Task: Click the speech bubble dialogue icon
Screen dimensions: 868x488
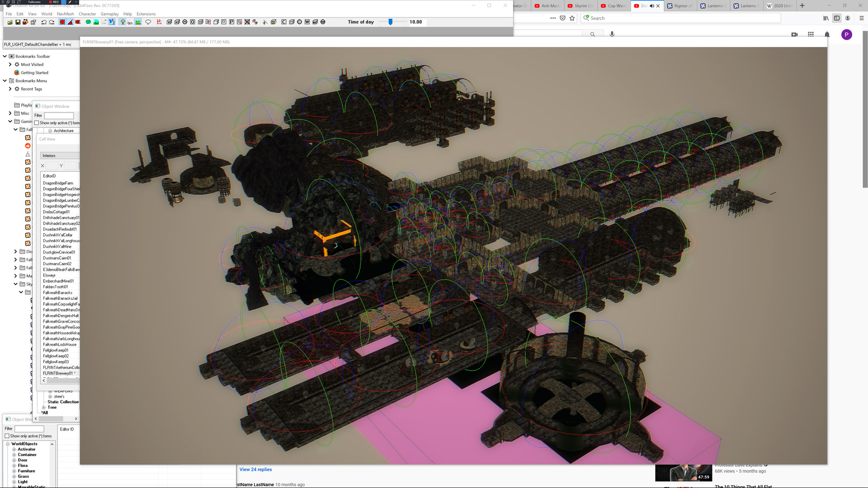Action: (148, 22)
